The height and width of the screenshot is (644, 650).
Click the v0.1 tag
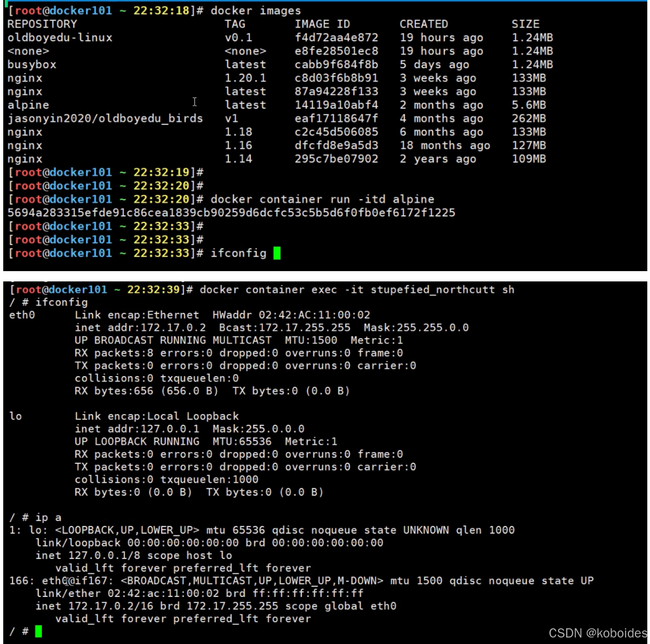point(238,38)
